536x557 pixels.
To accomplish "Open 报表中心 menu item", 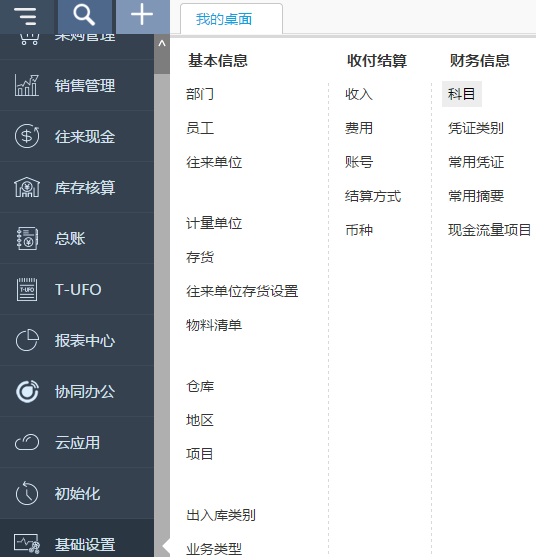I will tap(85, 341).
